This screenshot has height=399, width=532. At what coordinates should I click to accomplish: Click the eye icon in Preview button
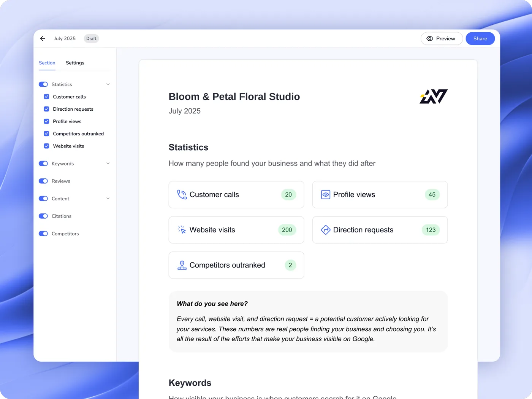[430, 38]
